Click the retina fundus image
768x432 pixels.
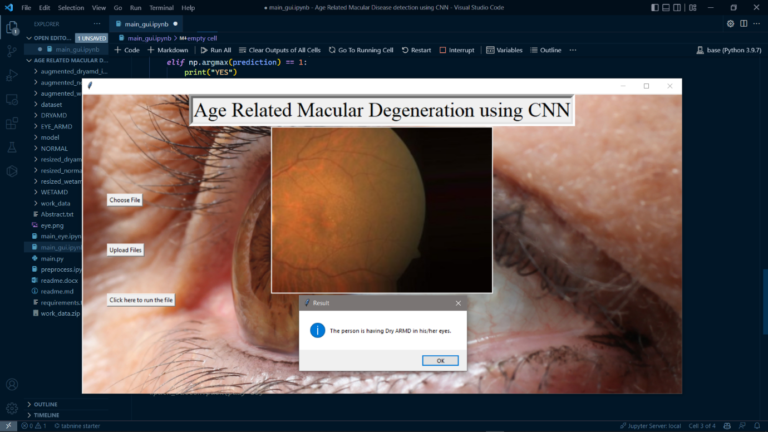pyautogui.click(x=382, y=210)
